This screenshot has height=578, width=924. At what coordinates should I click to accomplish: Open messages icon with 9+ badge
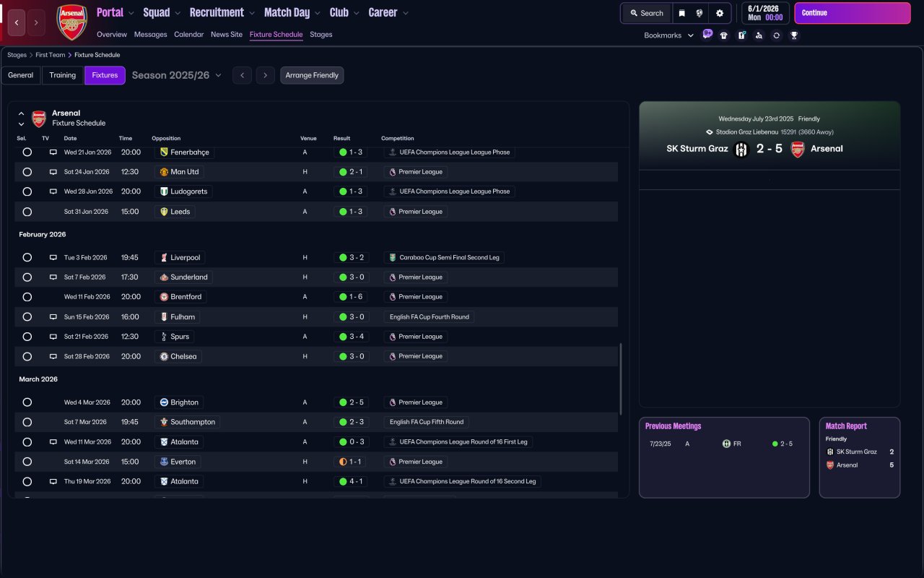[x=707, y=34]
